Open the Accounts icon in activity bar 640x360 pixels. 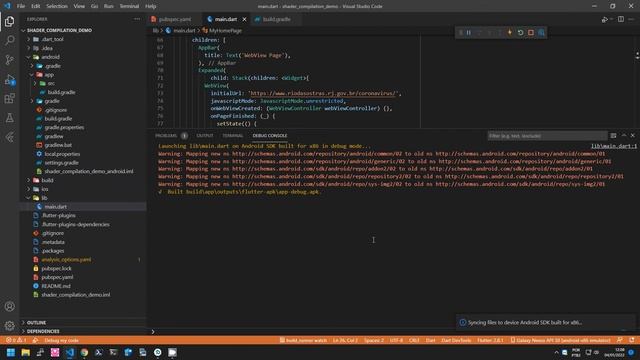9,306
